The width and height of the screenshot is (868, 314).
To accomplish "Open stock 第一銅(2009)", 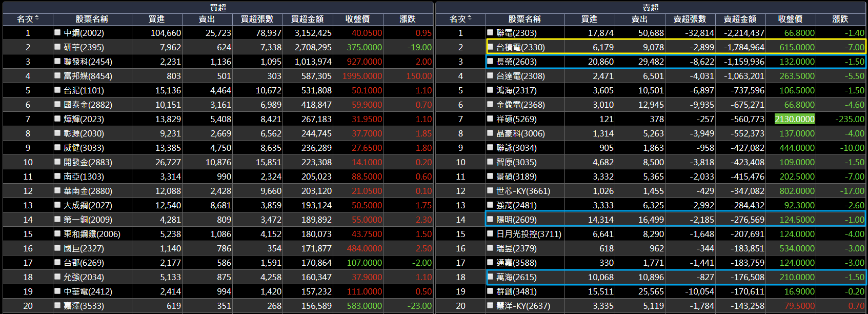I will click(88, 220).
